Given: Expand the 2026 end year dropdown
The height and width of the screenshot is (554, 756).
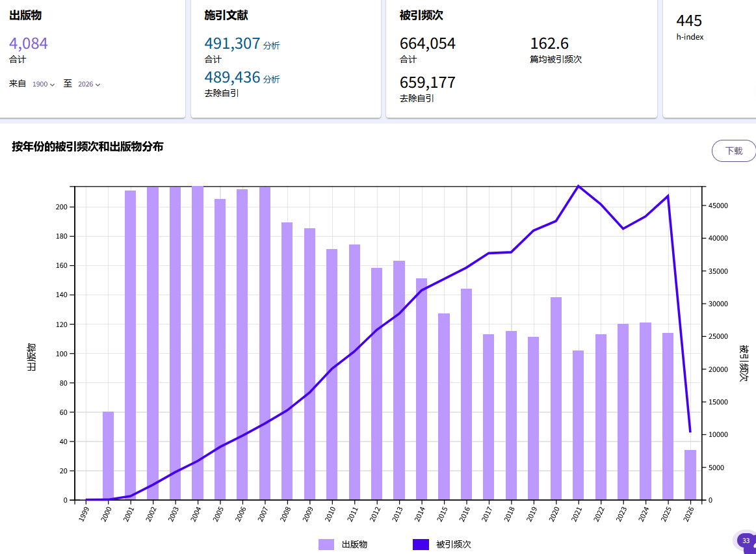Looking at the screenshot, I should [x=89, y=85].
